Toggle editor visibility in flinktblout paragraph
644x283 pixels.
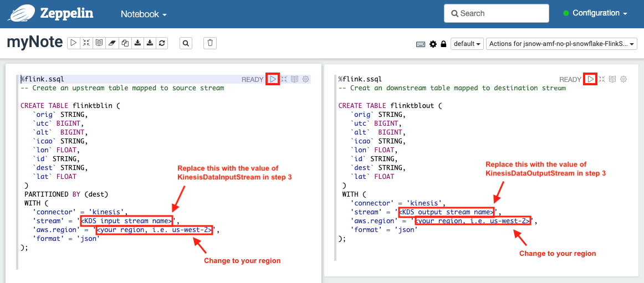coord(602,79)
